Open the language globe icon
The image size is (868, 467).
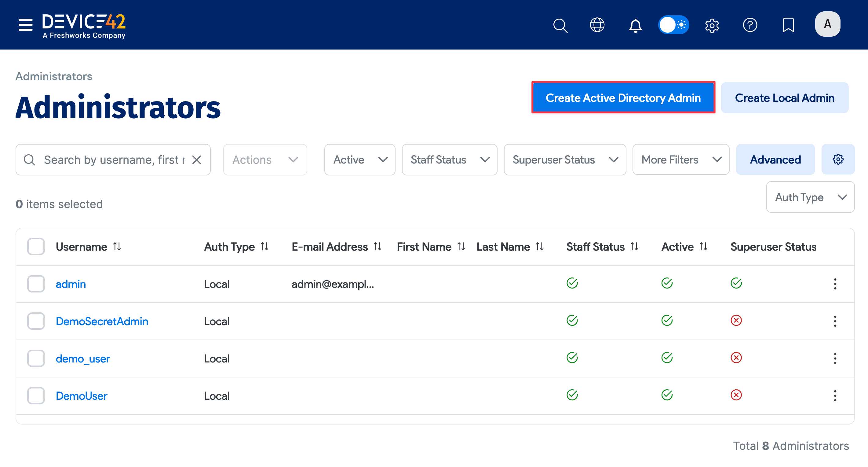pos(597,25)
